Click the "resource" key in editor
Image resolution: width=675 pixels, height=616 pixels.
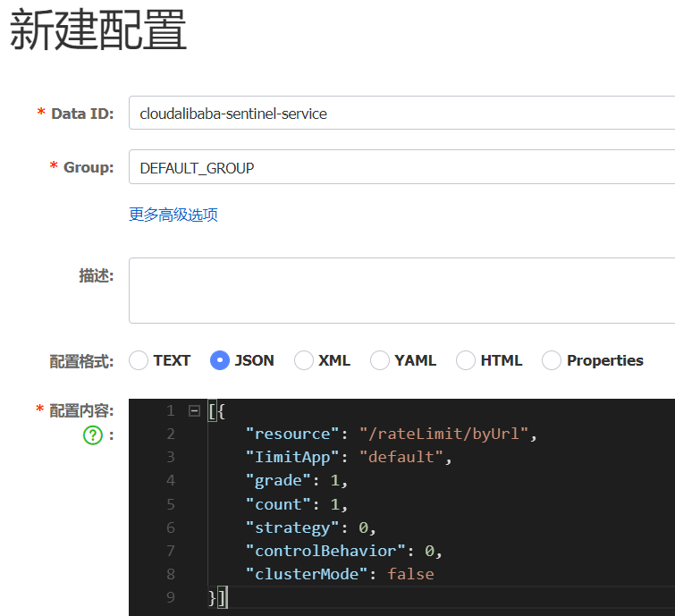point(292,434)
